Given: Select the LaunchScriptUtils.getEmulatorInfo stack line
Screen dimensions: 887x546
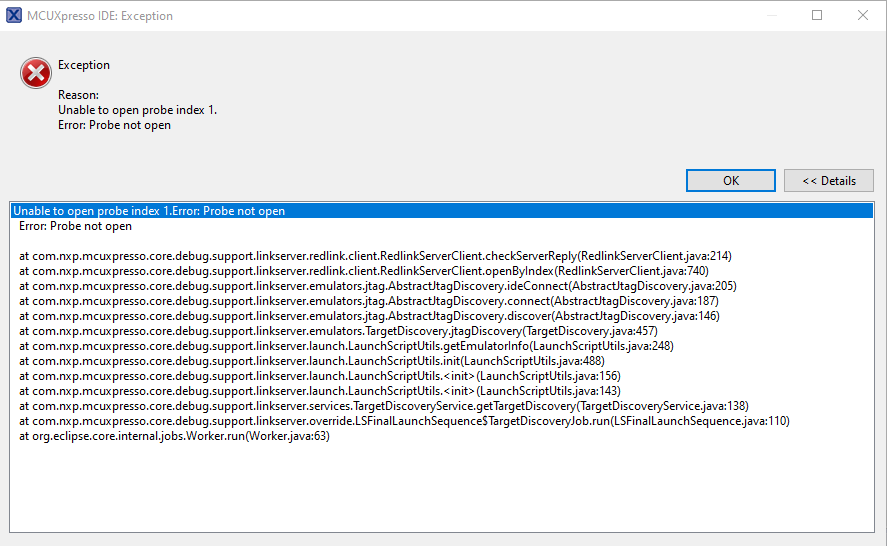Looking at the screenshot, I should tap(346, 346).
